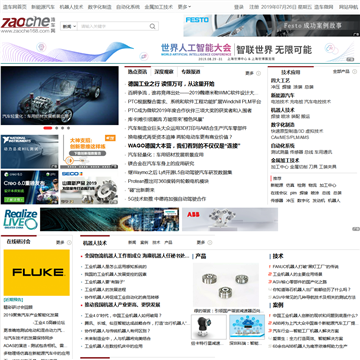Click circle icon beside 在线研讨会 更多
This screenshot has height=360, width=360.
click(69, 242)
